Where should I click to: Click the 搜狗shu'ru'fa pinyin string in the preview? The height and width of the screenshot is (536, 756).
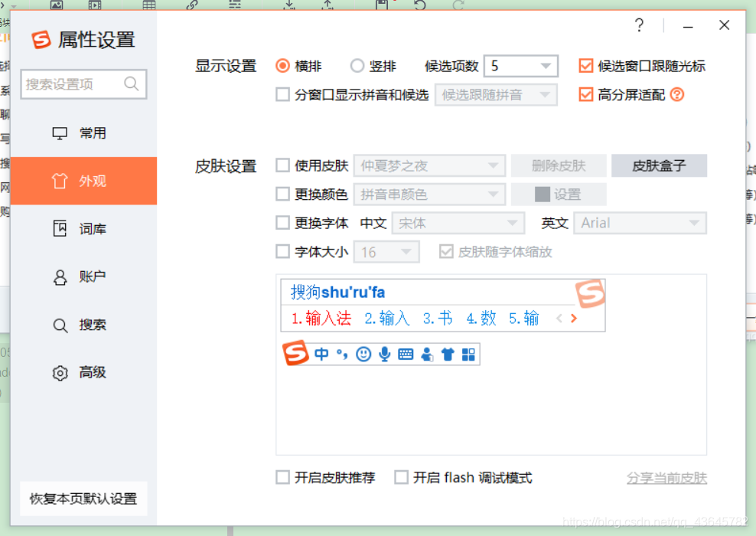tap(337, 293)
